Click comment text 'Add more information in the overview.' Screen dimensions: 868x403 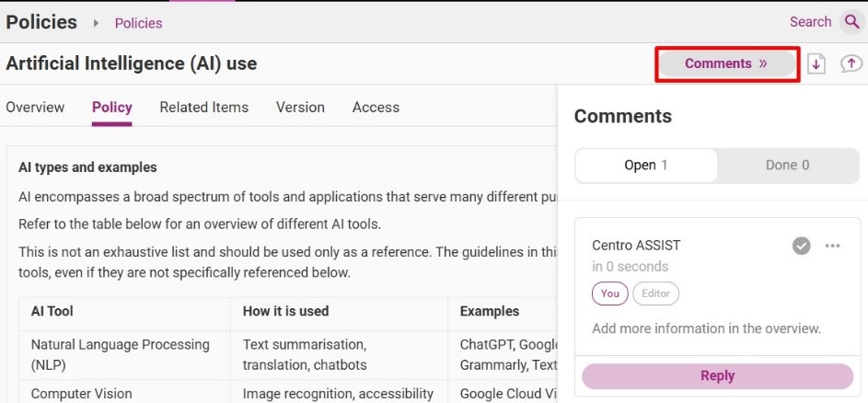pyautogui.click(x=706, y=328)
